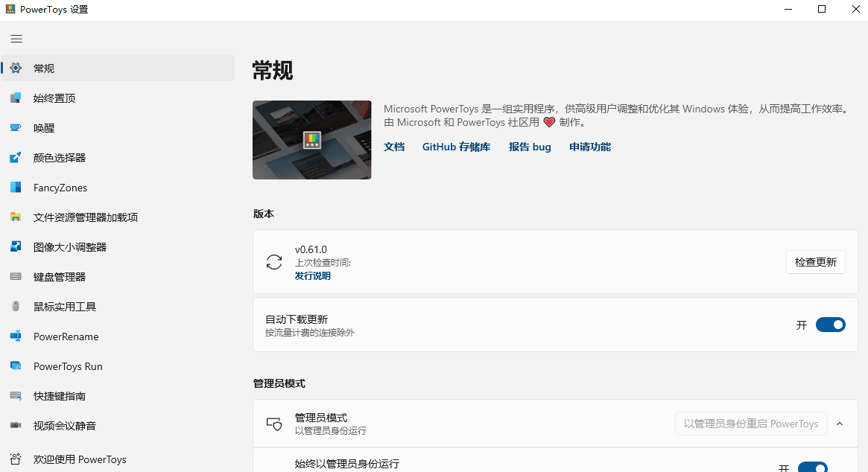Select the 颜色选择器 color picker icon
This screenshot has width=868, height=472.
point(16,158)
